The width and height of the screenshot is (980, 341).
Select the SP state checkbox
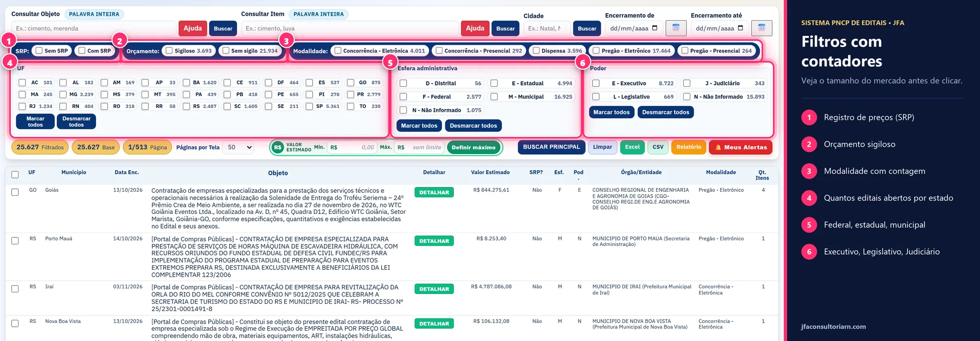pyautogui.click(x=309, y=106)
